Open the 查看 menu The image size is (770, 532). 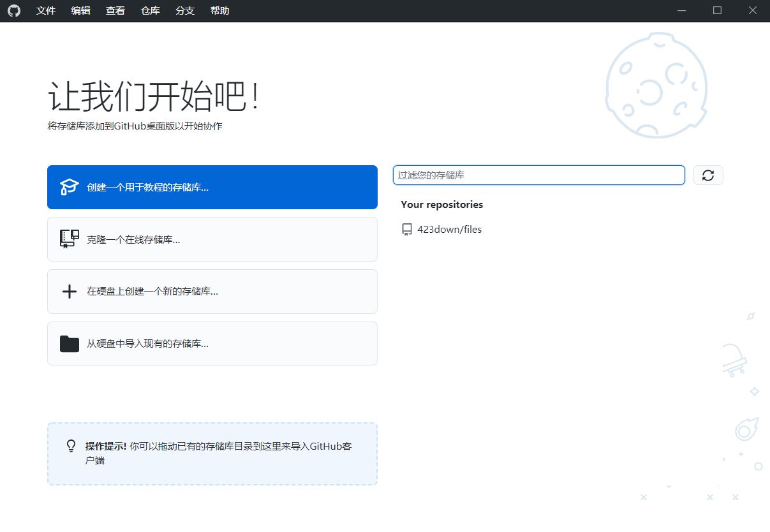click(x=115, y=11)
